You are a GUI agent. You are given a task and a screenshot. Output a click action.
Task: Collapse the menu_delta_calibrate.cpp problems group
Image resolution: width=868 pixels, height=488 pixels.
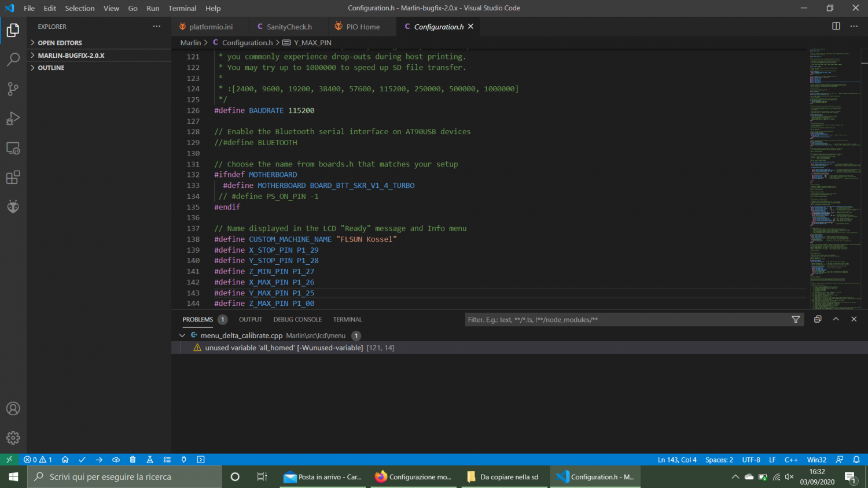182,335
